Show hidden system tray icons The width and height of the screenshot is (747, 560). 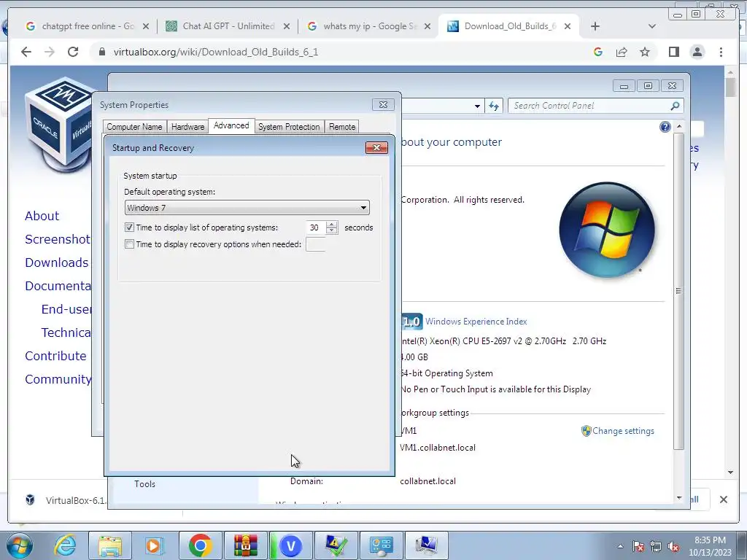[x=620, y=547]
